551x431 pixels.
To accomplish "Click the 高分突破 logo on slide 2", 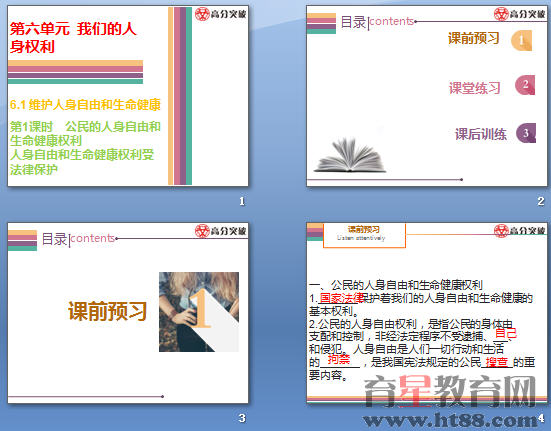I will pyautogui.click(x=519, y=14).
